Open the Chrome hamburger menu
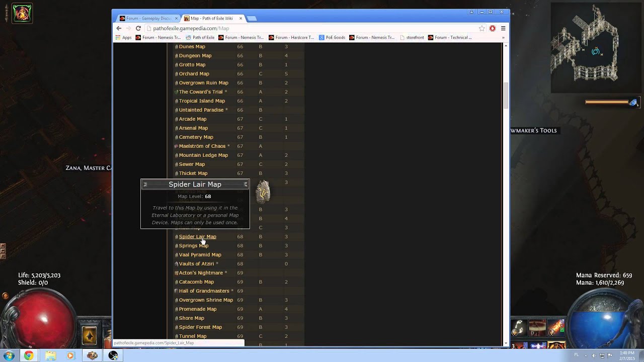This screenshot has width=644, height=362. [x=503, y=28]
